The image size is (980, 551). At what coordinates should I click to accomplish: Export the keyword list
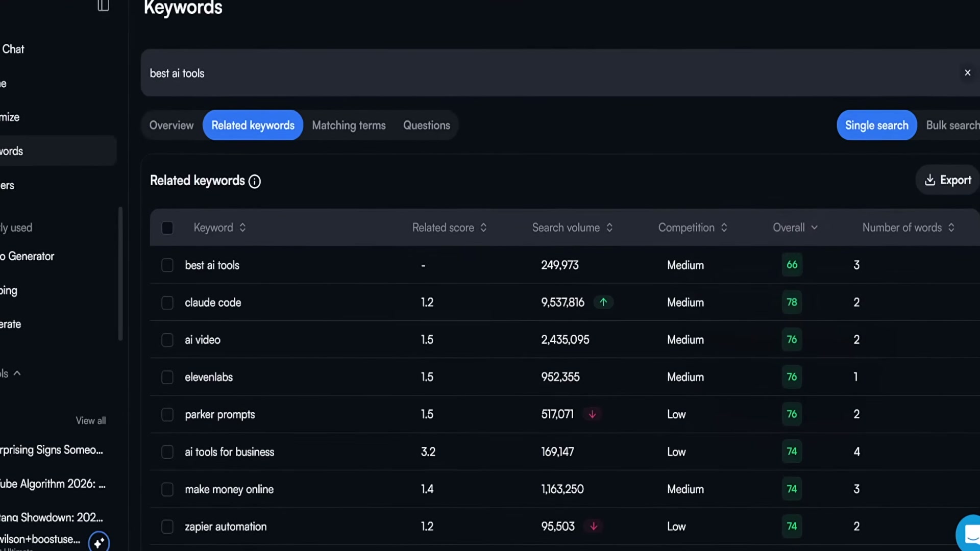click(x=947, y=180)
